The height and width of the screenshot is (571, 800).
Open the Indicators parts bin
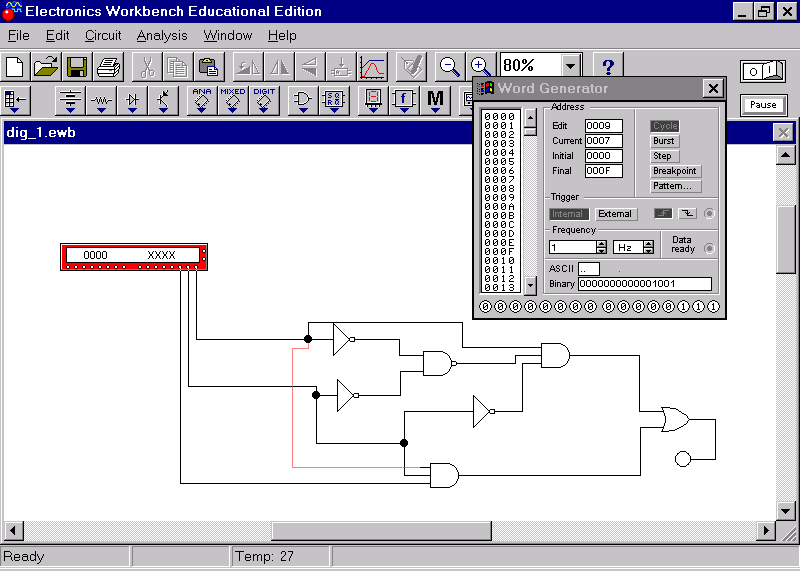point(373,101)
